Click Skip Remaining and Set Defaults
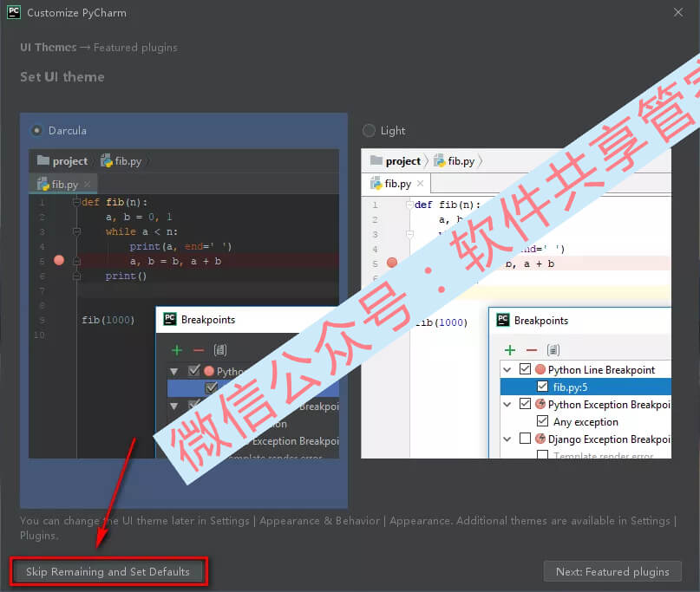The height and width of the screenshot is (592, 700). pyautogui.click(x=108, y=571)
